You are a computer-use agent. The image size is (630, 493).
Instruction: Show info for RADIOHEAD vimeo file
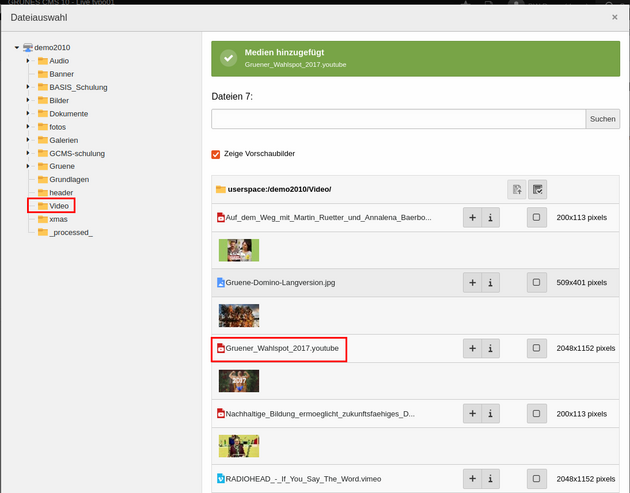491,479
